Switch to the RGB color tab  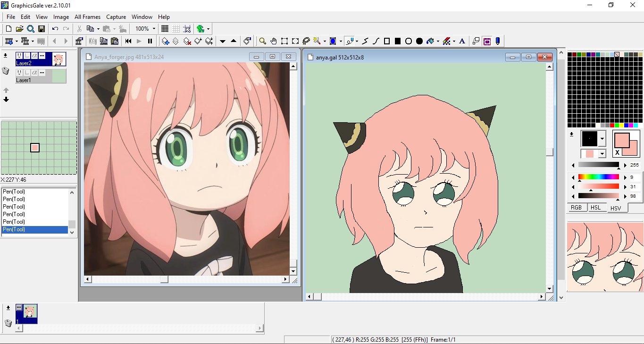click(x=576, y=208)
